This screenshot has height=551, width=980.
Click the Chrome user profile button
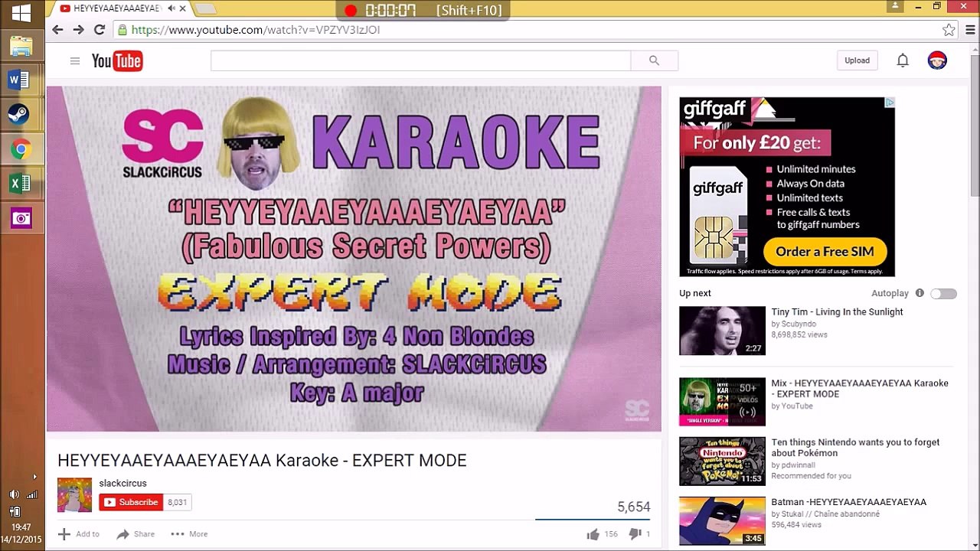point(895,6)
